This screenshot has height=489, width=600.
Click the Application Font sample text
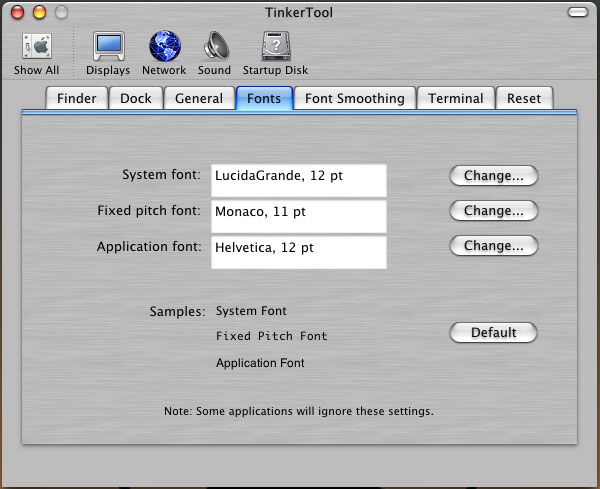260,363
